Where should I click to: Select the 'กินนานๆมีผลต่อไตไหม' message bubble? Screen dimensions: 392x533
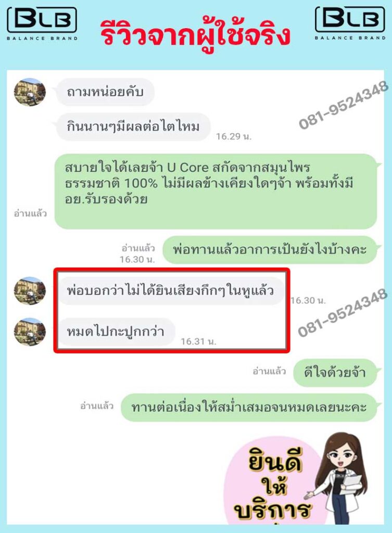[133, 127]
